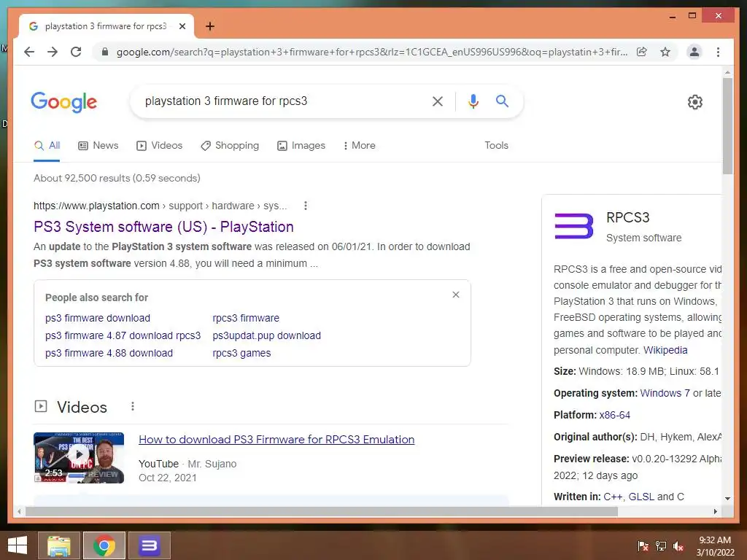Start voice search with microphone

coord(473,101)
